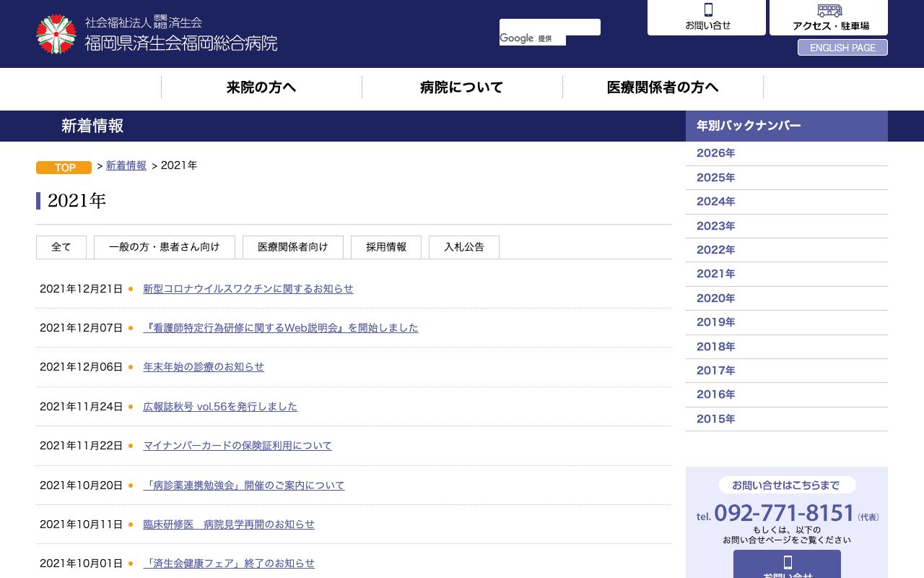Switch to the 医療関係者向け filter tab
The width and height of the screenshot is (924, 578).
[292, 246]
